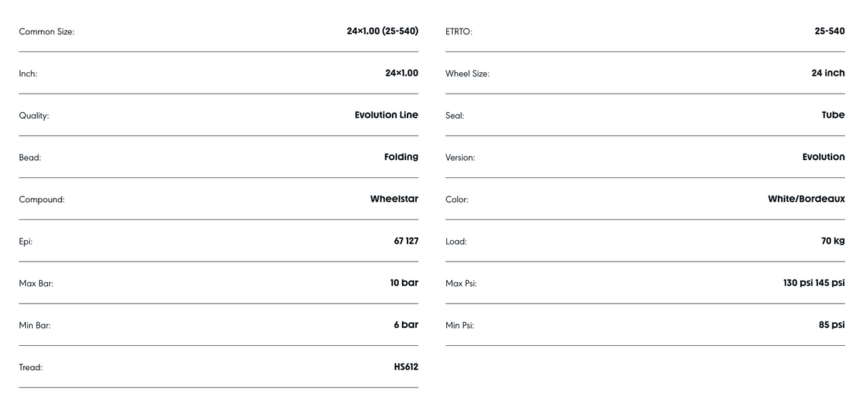This screenshot has height=398, width=868.
Task: Click the Common Size value 24×1.00 (25-540)
Action: tap(383, 31)
